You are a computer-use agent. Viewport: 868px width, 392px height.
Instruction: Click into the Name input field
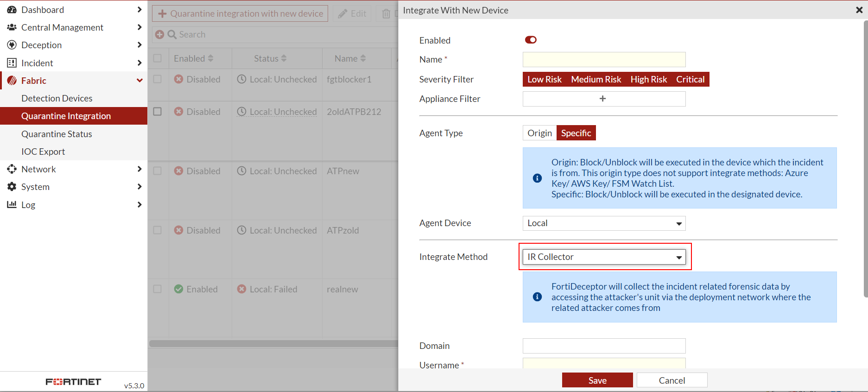604,59
